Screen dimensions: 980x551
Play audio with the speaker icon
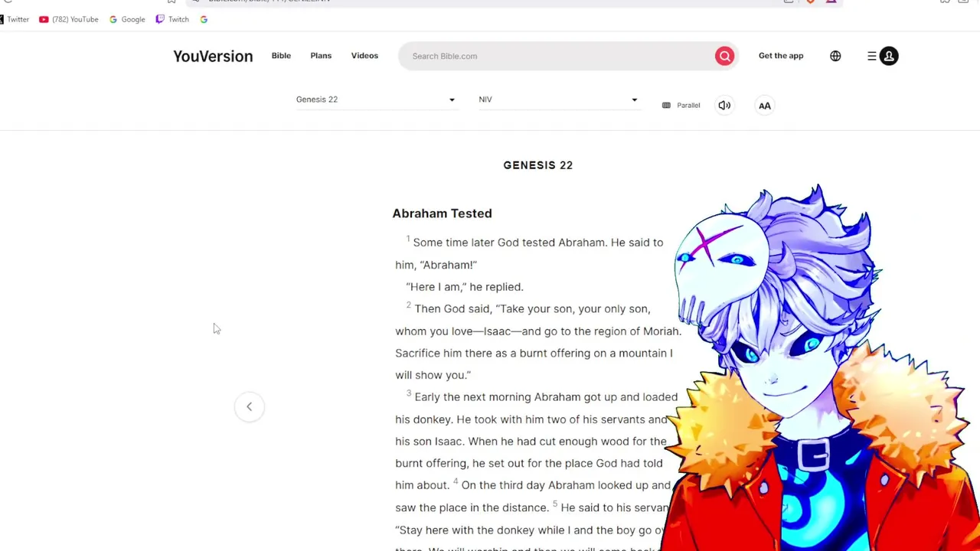pos(724,106)
